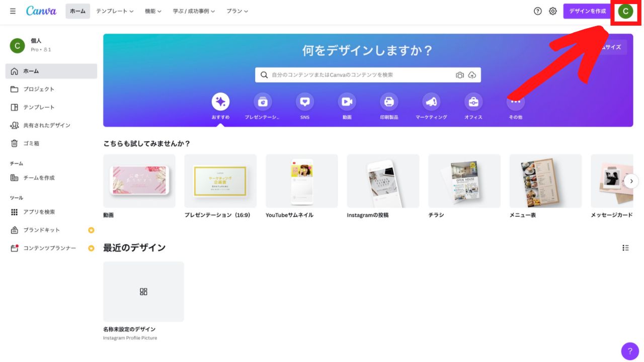This screenshot has width=644, height=362.
Task: Click the camera icon in search bar
Action: pyautogui.click(x=460, y=75)
